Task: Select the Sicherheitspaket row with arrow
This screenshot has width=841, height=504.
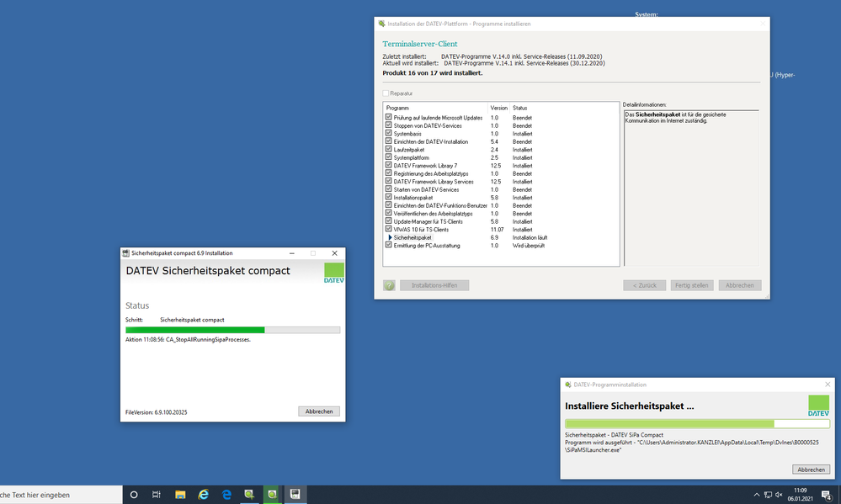Action: pos(413,238)
